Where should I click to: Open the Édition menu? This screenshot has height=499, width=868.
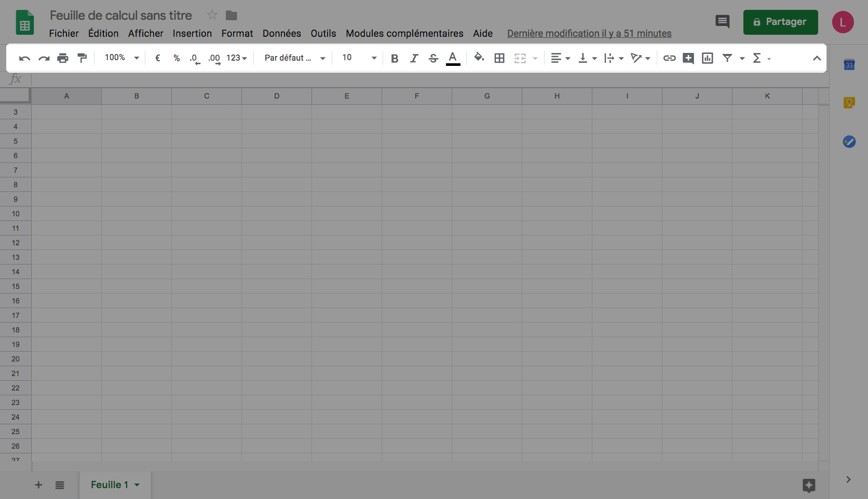point(103,33)
